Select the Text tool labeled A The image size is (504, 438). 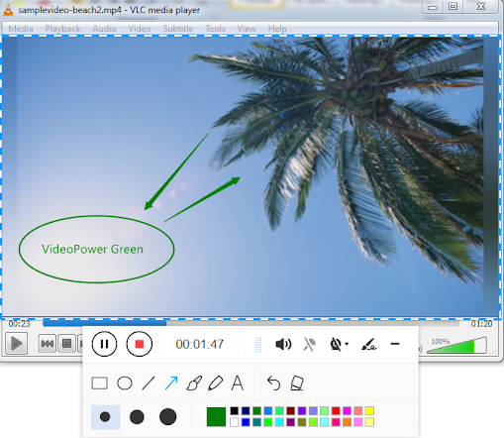click(238, 383)
